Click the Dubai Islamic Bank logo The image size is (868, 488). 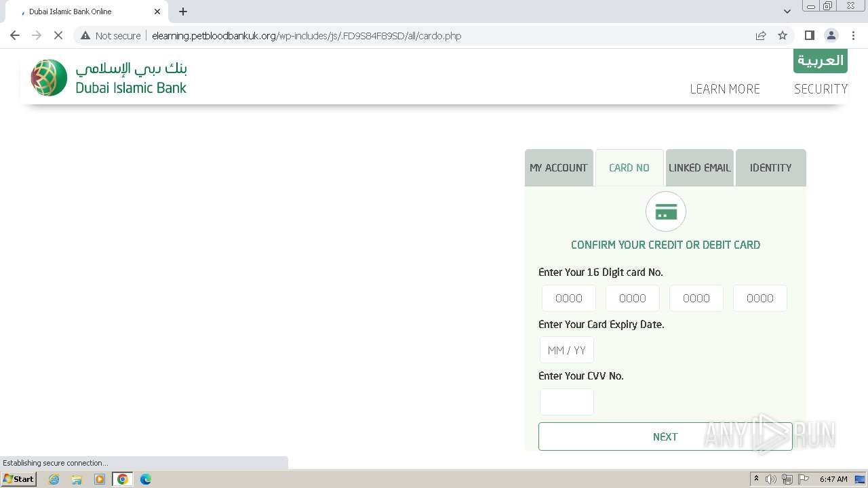click(x=108, y=77)
